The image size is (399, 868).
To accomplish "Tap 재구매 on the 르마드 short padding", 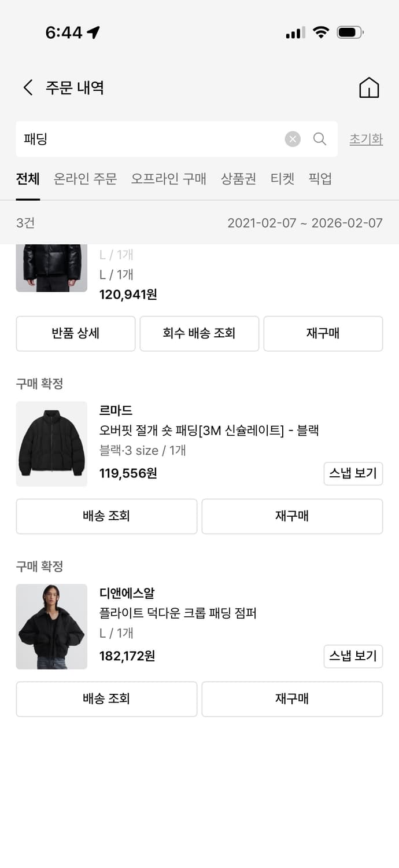I will coord(292,516).
